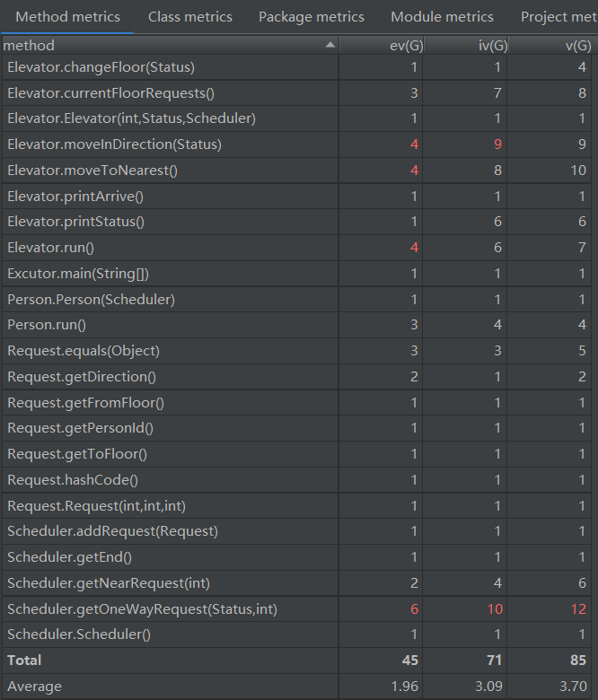Open the Project metrics tab
This screenshot has height=700, width=598.
tap(557, 17)
